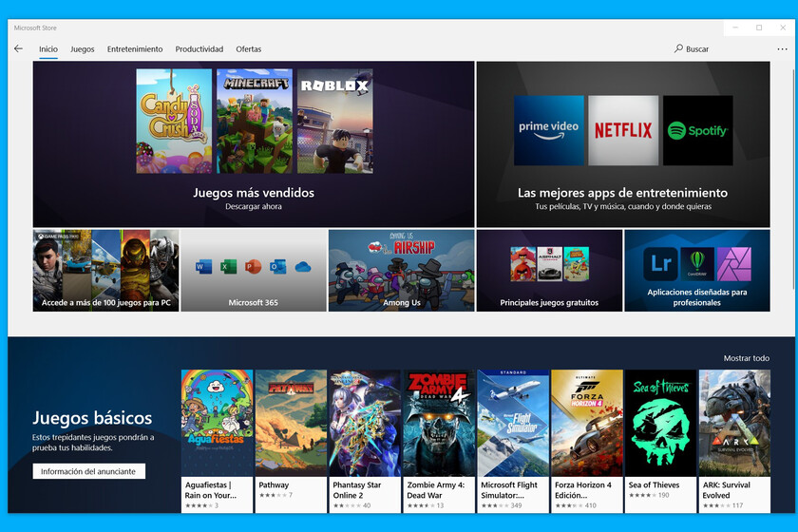Open the Ofertas tab
Screen dimensions: 798x532
pos(248,48)
